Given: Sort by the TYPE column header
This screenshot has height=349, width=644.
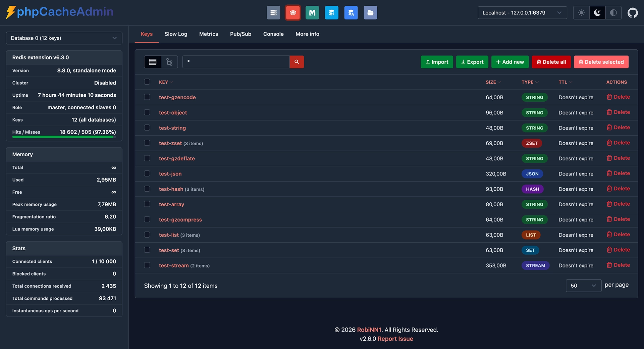Looking at the screenshot, I should (x=530, y=82).
